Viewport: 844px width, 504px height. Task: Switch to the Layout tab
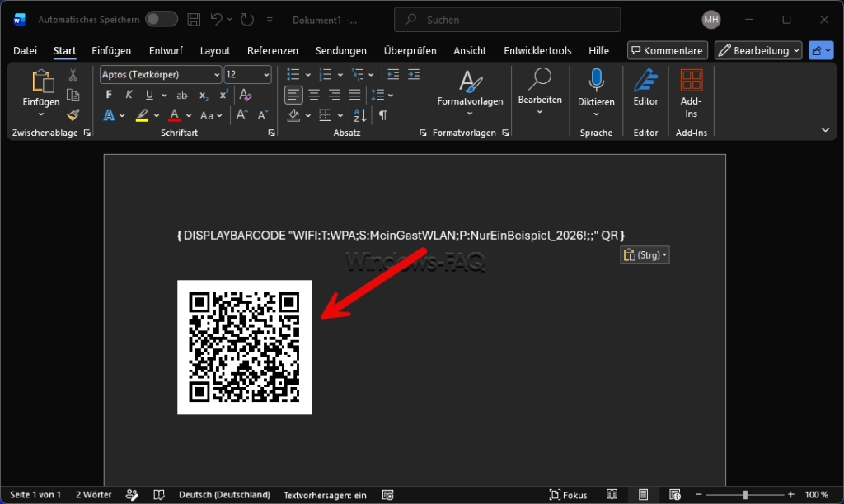tap(215, 50)
